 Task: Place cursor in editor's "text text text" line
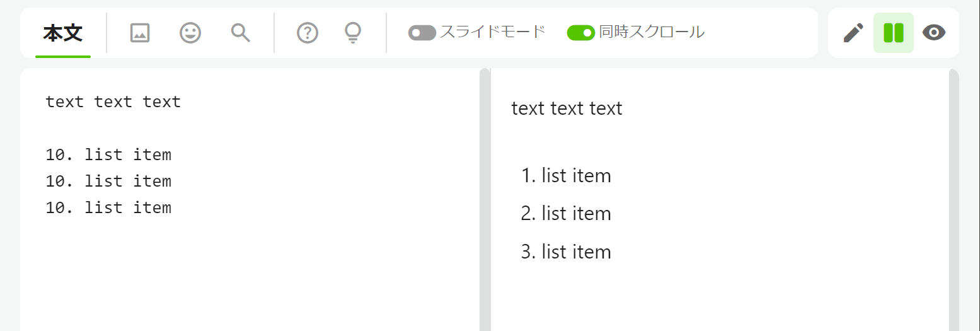click(113, 102)
